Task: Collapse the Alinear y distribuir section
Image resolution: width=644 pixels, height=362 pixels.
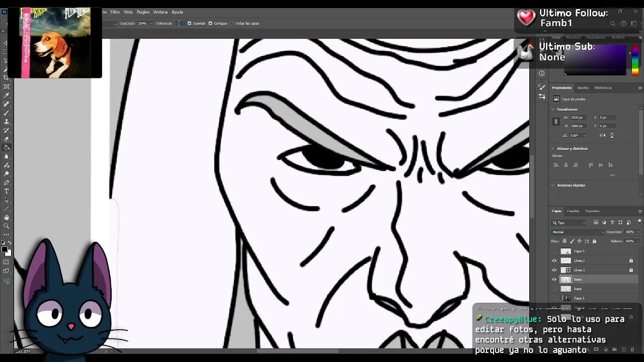Action: [x=553, y=148]
